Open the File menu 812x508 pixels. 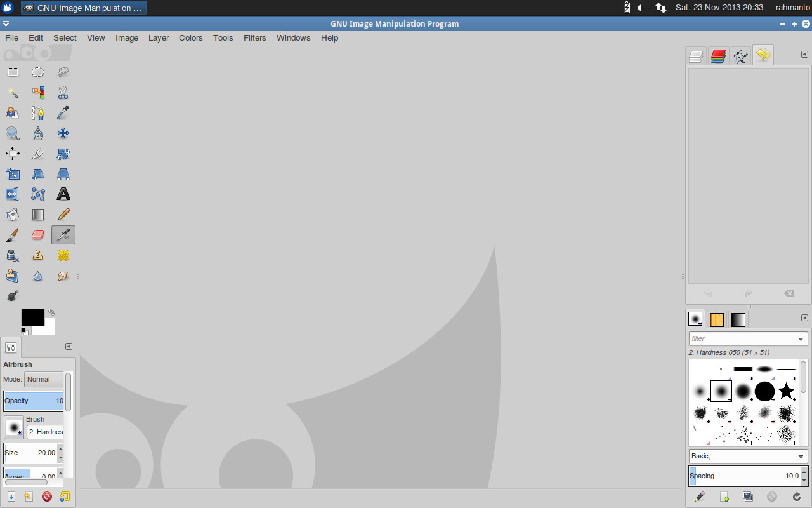tap(12, 37)
